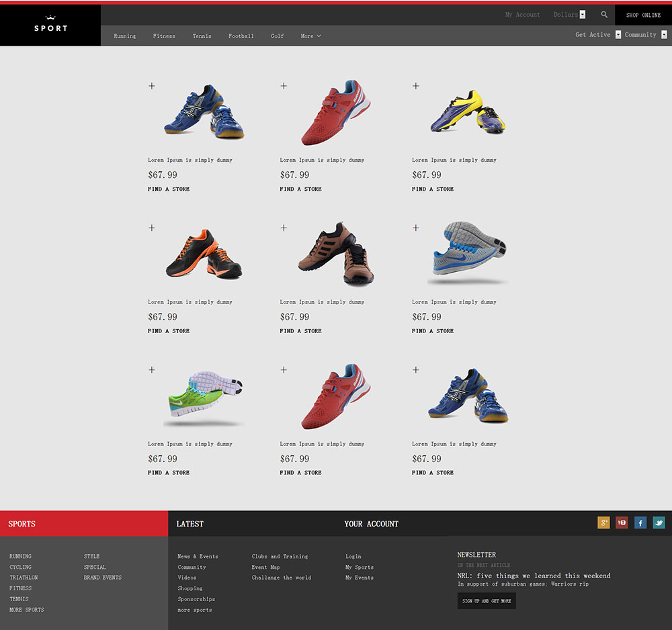Image resolution: width=672 pixels, height=630 pixels.
Task: Select Running in the navigation bar
Action: tap(124, 36)
